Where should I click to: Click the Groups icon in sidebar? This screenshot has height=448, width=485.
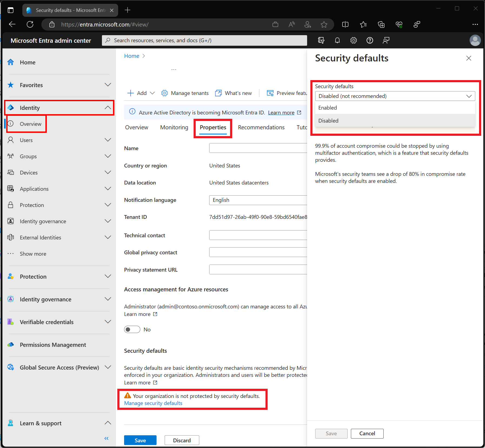[x=11, y=156]
